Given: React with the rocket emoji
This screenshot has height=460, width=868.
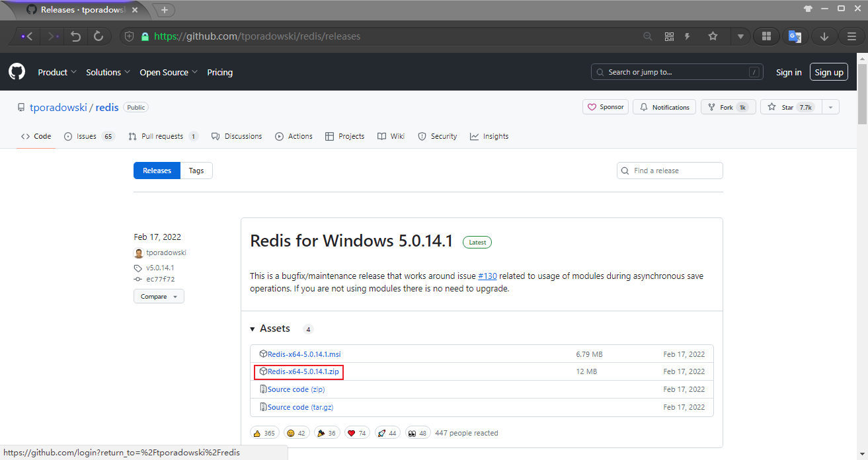Looking at the screenshot, I should point(387,432).
